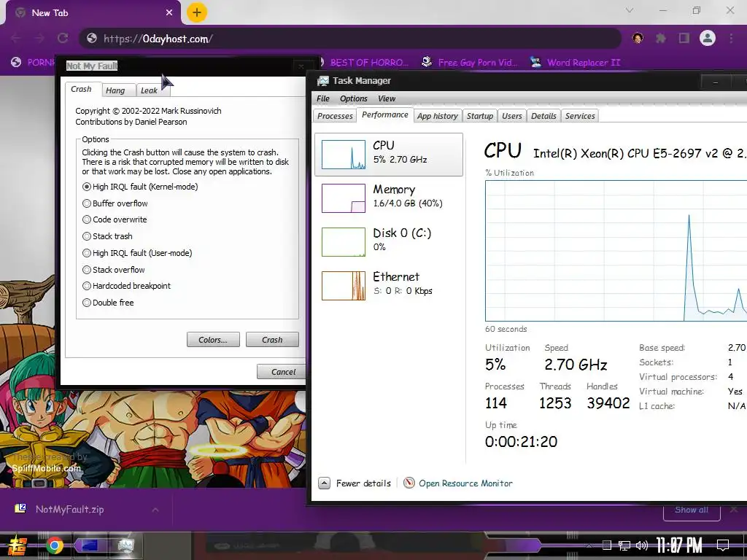Open Word Replacer II bookmark

(x=576, y=63)
